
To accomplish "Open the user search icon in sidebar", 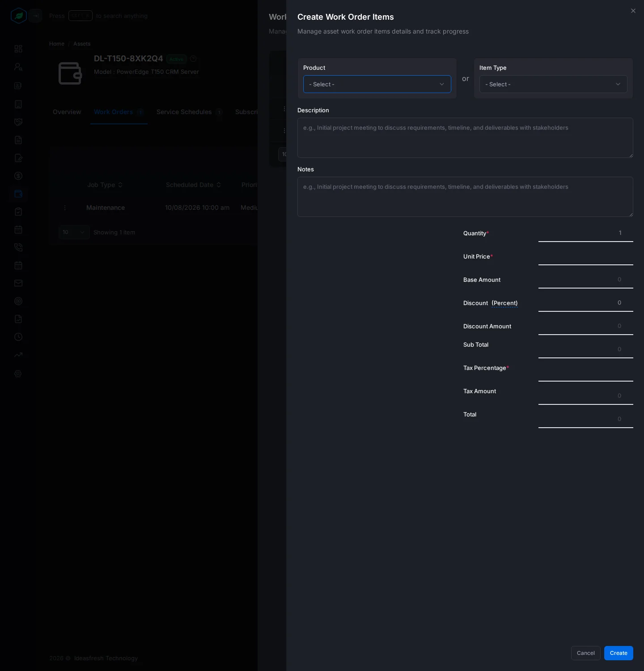I will click(18, 67).
